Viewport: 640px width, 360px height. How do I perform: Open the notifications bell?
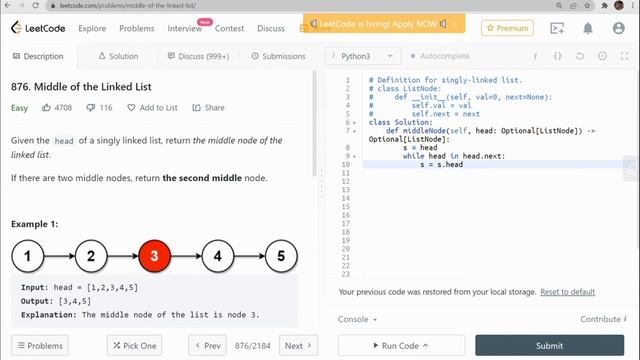tap(588, 28)
